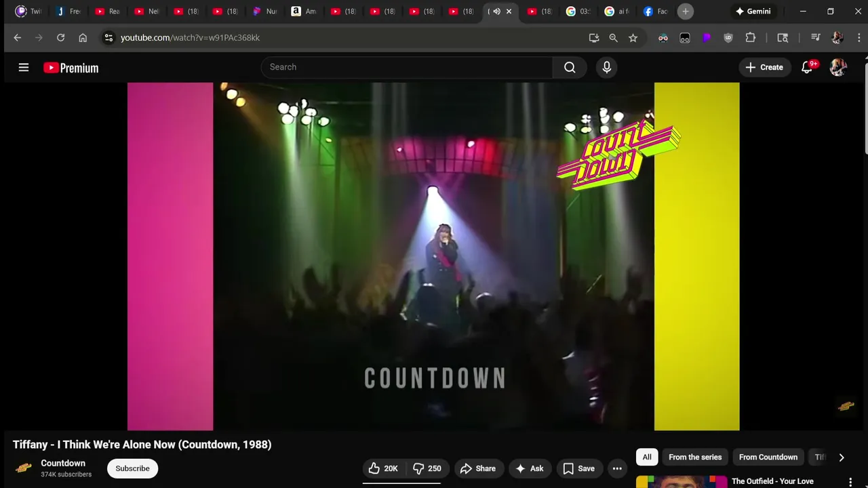Open the Extensions puzzle-piece menu
Viewport: 868px width, 488px height.
point(751,38)
